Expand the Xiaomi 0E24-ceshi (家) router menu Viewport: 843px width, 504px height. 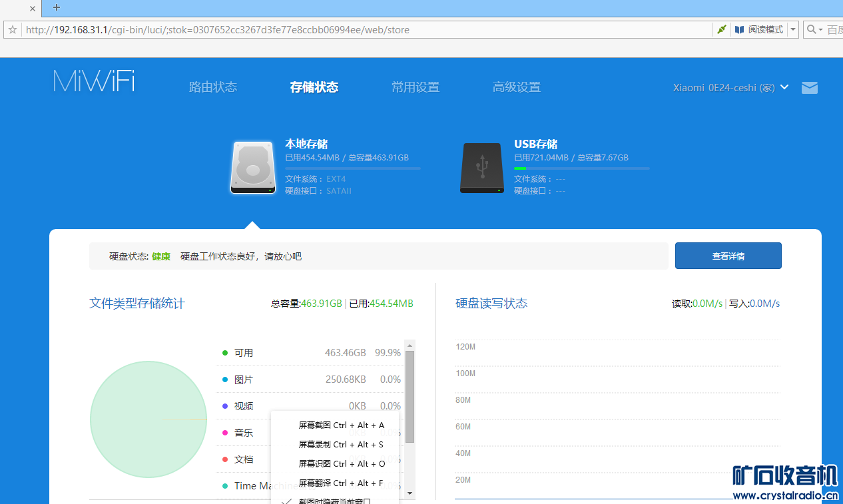(x=731, y=87)
